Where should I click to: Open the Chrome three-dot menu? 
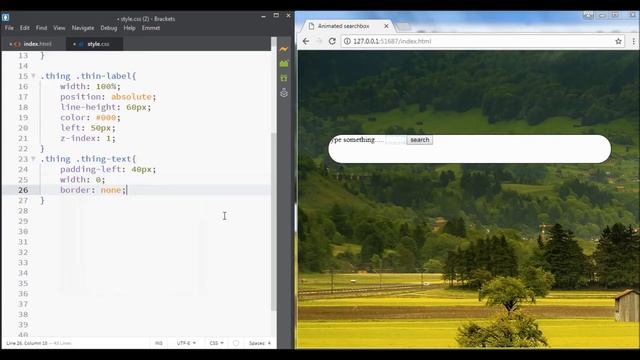[x=633, y=41]
